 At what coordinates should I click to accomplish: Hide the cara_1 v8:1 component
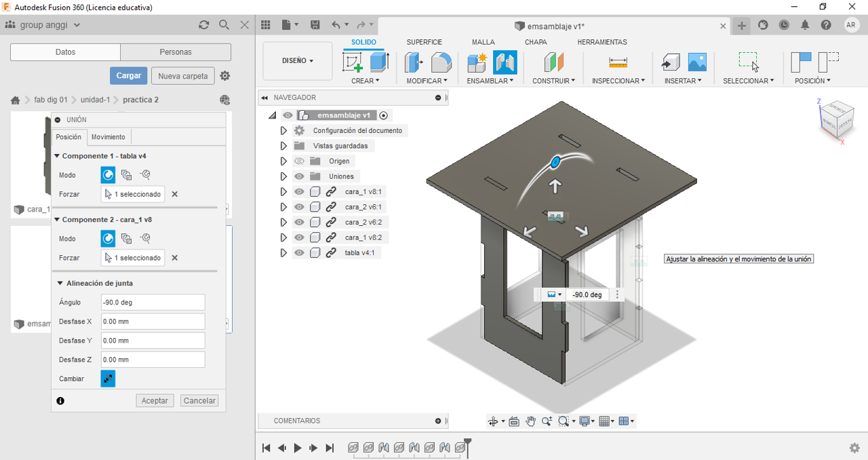pyautogui.click(x=299, y=192)
